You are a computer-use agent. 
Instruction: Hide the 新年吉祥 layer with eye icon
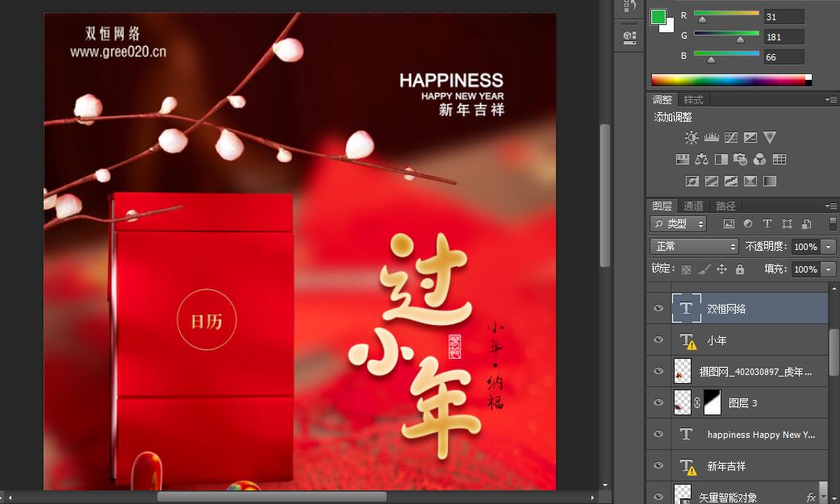(x=658, y=466)
